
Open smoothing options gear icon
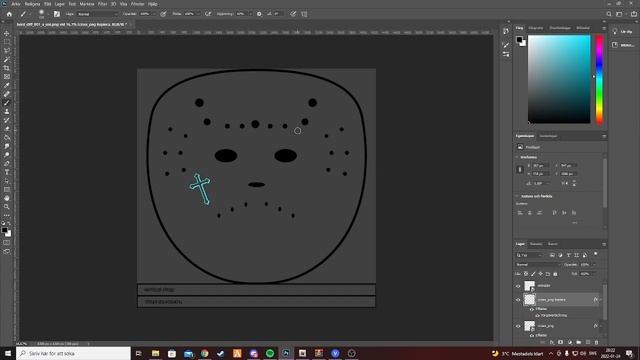pos(259,14)
